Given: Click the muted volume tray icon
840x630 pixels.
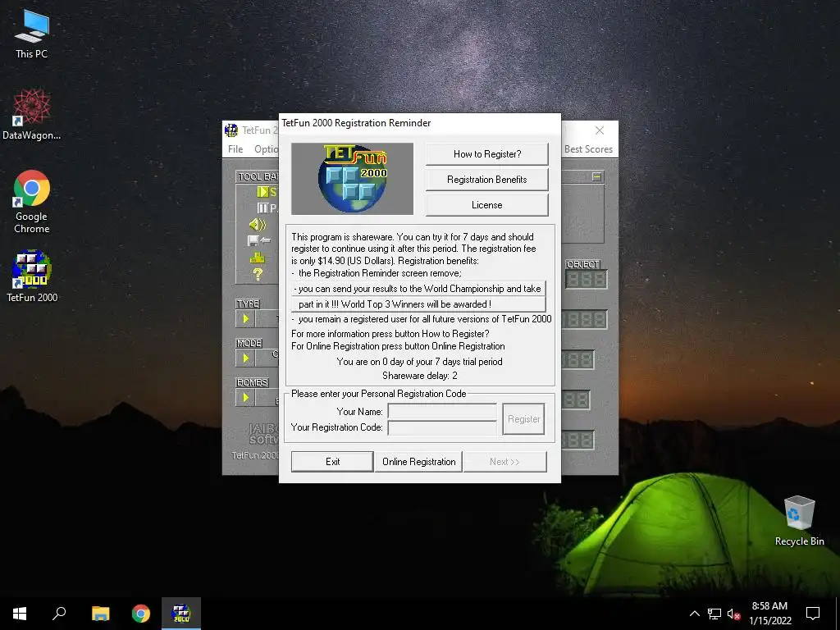Looking at the screenshot, I should coord(734,614).
